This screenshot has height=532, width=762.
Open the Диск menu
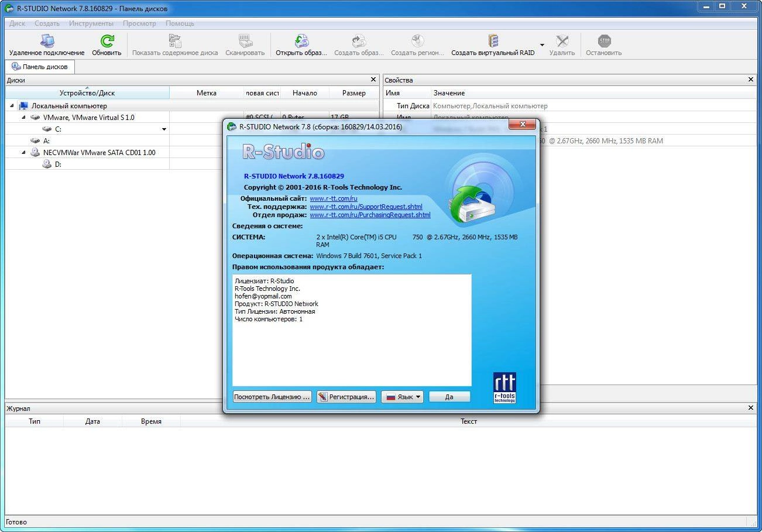pyautogui.click(x=17, y=23)
